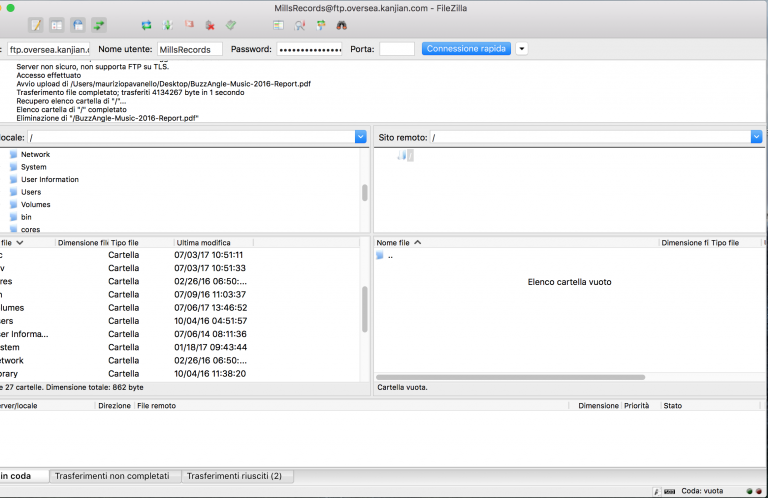
Task: Click the remote list horizontal scrollbar
Action: 510,377
